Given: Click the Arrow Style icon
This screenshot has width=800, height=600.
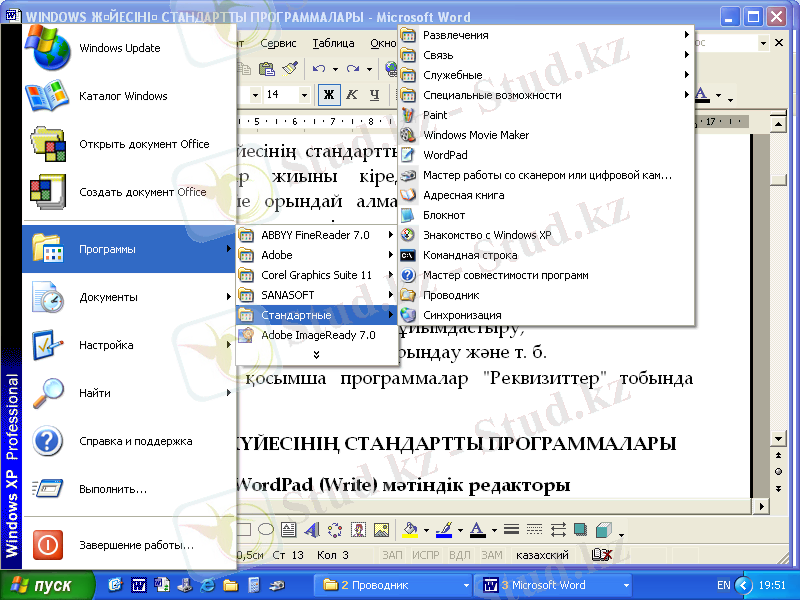Looking at the screenshot, I should (x=558, y=530).
